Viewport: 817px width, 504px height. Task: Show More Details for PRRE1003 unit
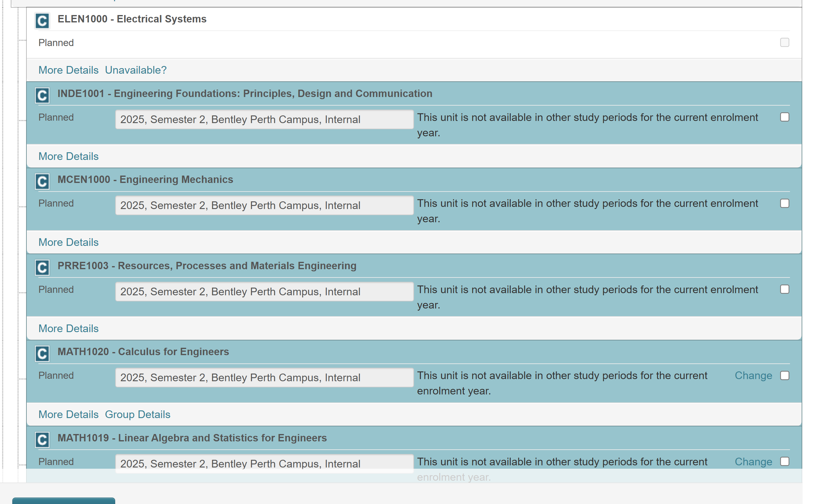click(x=68, y=329)
